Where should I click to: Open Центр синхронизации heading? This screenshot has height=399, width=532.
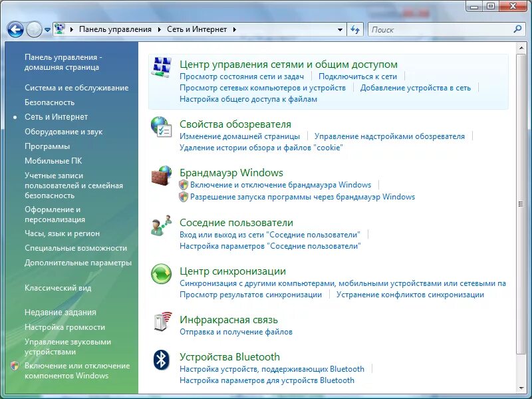coord(233,271)
